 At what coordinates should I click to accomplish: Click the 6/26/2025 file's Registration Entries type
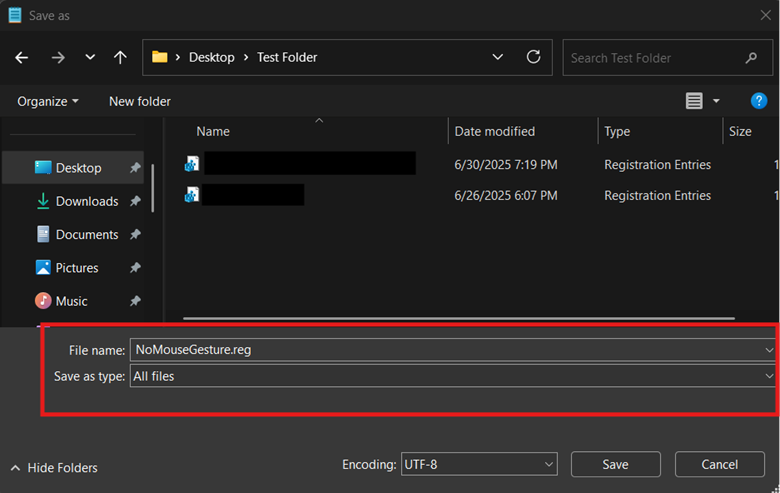tap(657, 196)
